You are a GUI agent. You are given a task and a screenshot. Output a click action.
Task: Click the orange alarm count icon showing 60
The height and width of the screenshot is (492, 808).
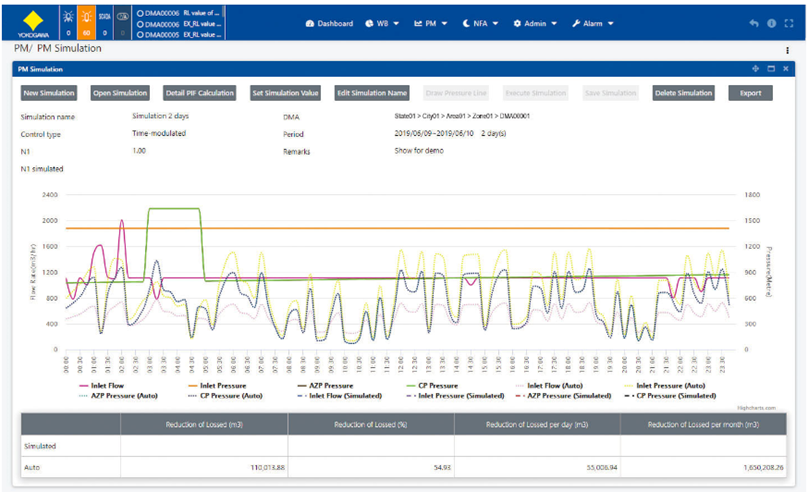click(86, 22)
